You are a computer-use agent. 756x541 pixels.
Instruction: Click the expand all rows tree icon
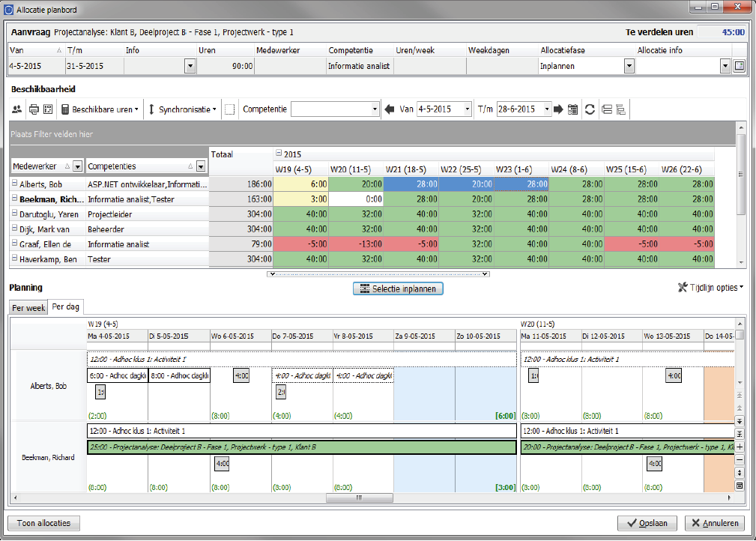click(621, 109)
